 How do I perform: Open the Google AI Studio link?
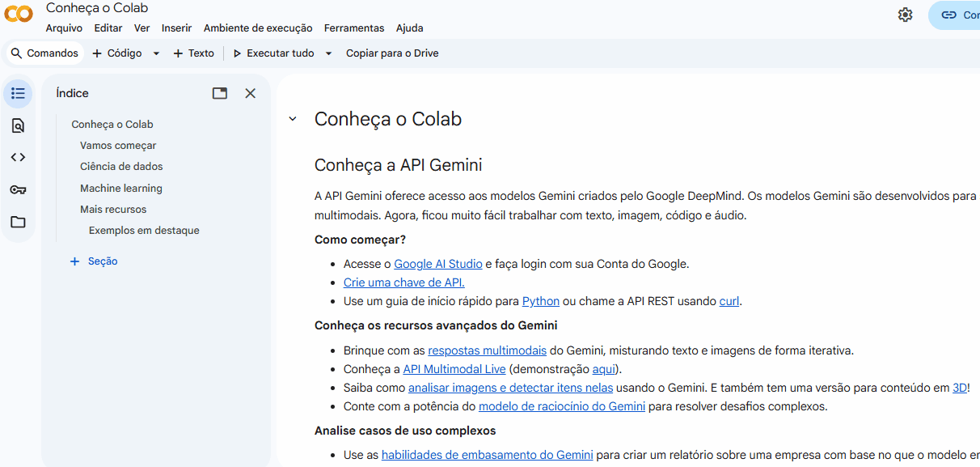[x=437, y=263]
